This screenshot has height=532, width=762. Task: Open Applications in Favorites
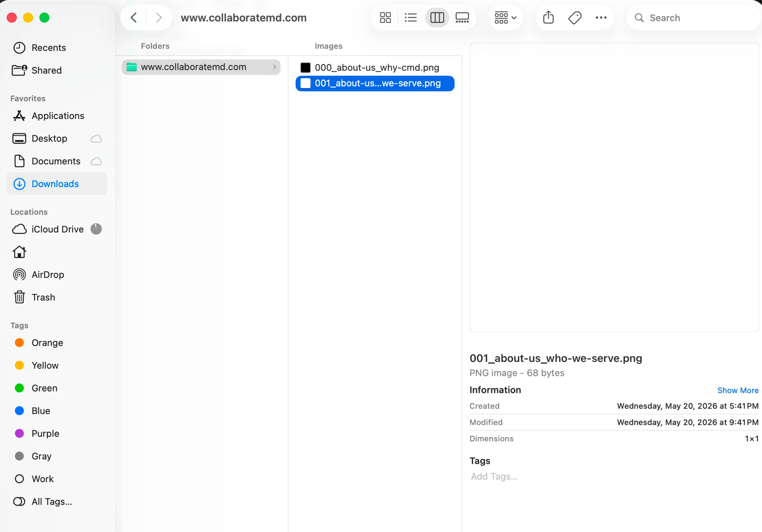[56, 116]
